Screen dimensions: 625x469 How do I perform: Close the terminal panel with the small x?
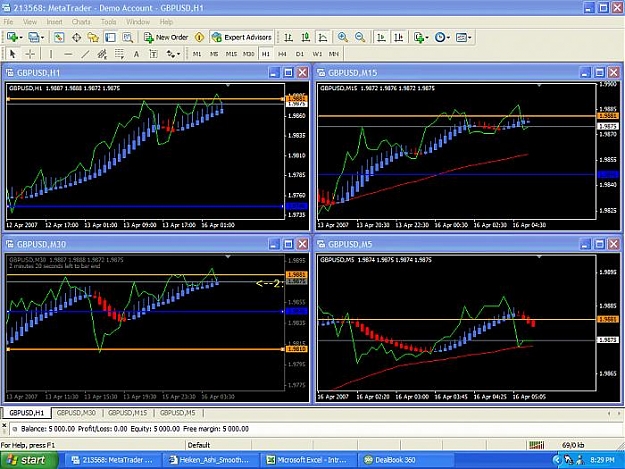[4, 426]
